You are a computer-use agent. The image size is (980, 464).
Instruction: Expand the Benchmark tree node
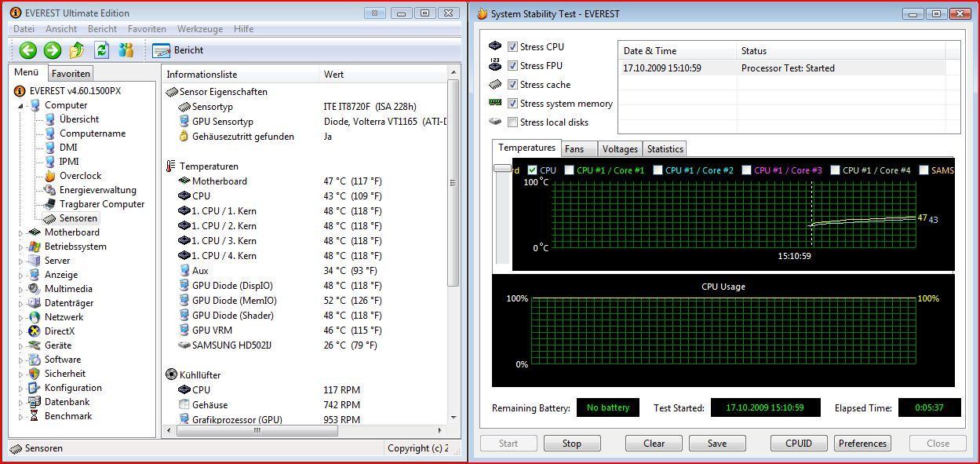21,416
